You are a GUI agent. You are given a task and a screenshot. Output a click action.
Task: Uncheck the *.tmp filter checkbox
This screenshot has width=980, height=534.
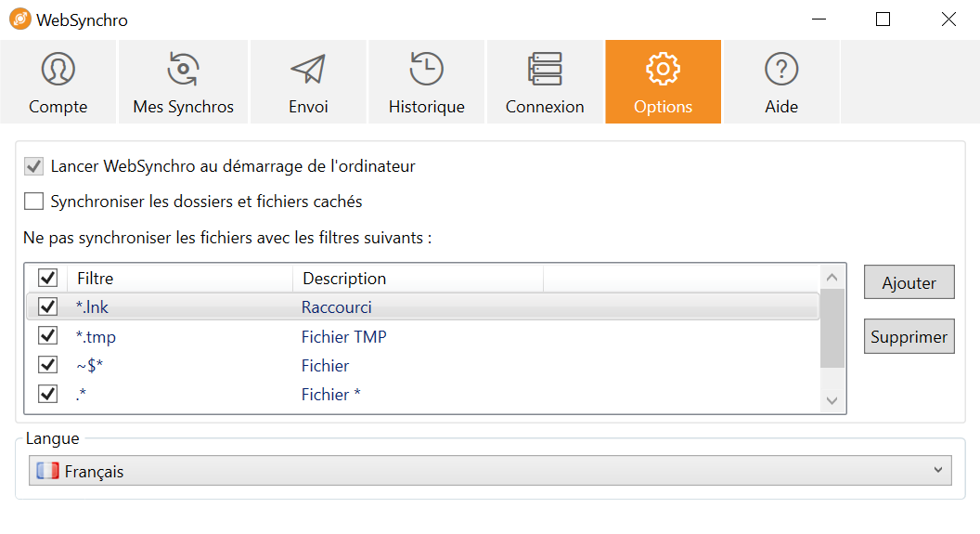pyautogui.click(x=47, y=336)
